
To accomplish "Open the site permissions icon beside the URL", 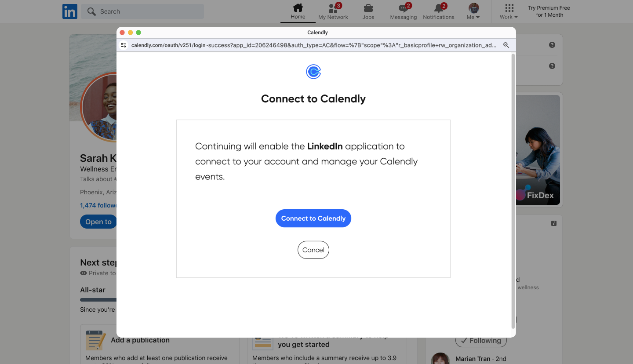I will click(x=124, y=45).
